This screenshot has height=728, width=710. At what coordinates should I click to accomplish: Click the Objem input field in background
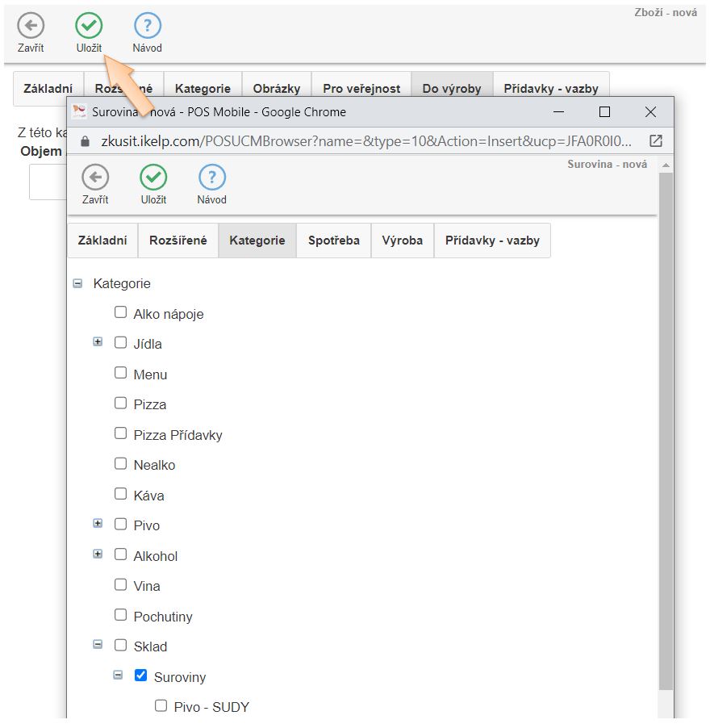click(x=47, y=182)
